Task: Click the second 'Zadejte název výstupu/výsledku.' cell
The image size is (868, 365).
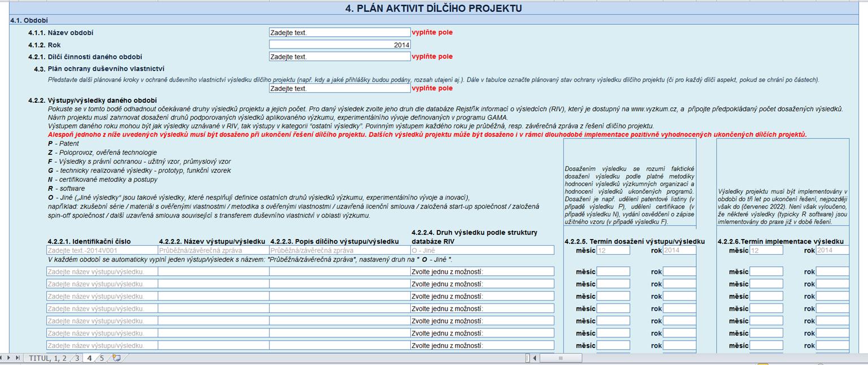Action: pyautogui.click(x=102, y=284)
